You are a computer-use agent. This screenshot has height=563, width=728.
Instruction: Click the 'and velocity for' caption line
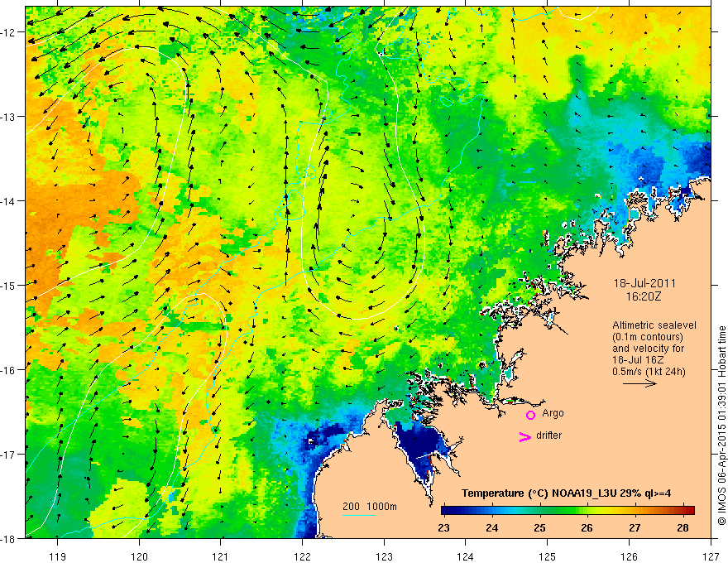click(648, 349)
